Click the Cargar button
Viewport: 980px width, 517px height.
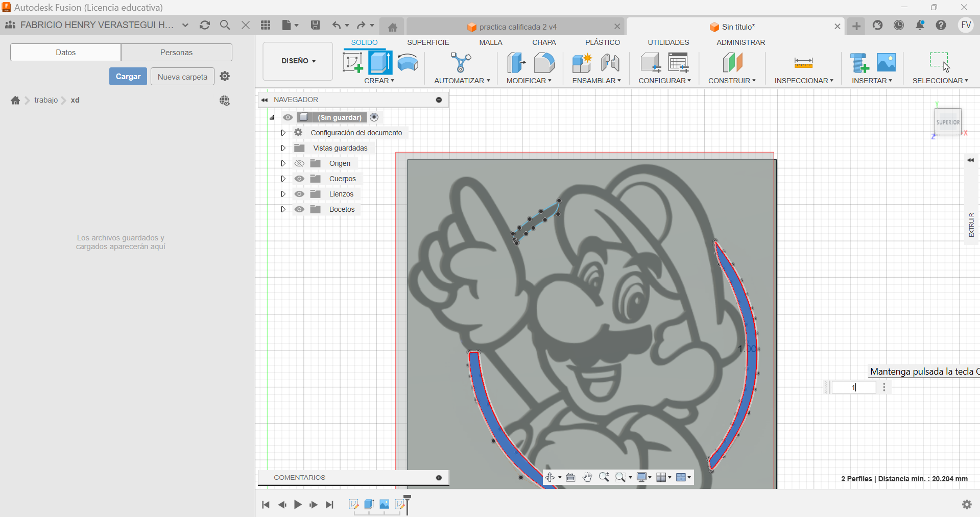128,77
